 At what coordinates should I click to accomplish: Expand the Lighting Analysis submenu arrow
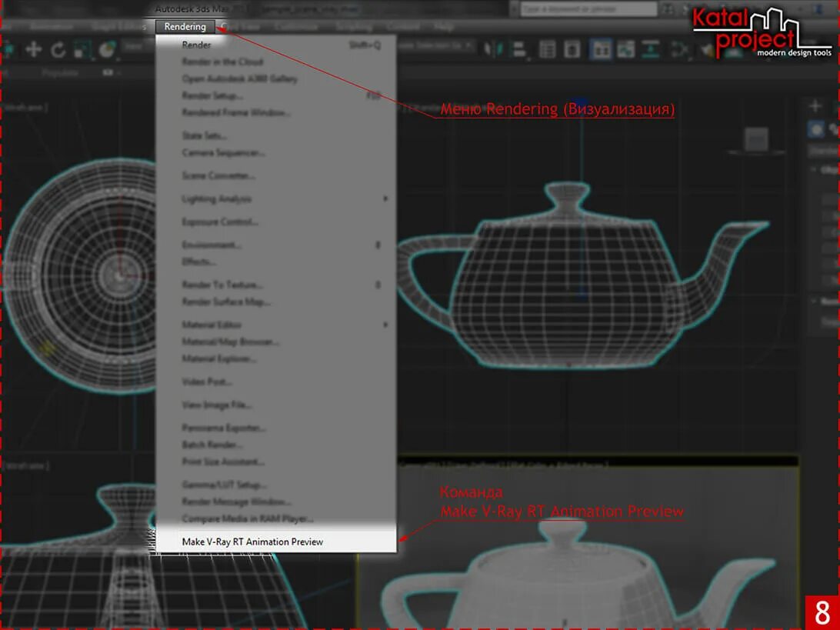click(x=385, y=198)
